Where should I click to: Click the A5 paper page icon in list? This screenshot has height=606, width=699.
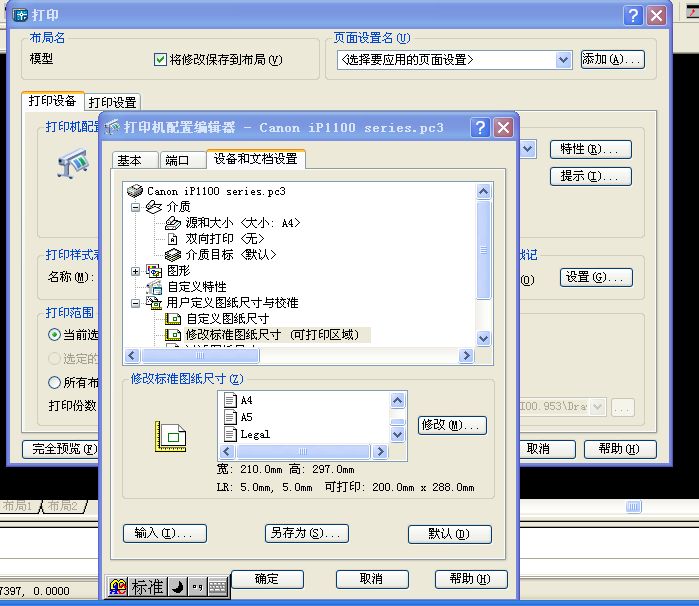coord(230,417)
